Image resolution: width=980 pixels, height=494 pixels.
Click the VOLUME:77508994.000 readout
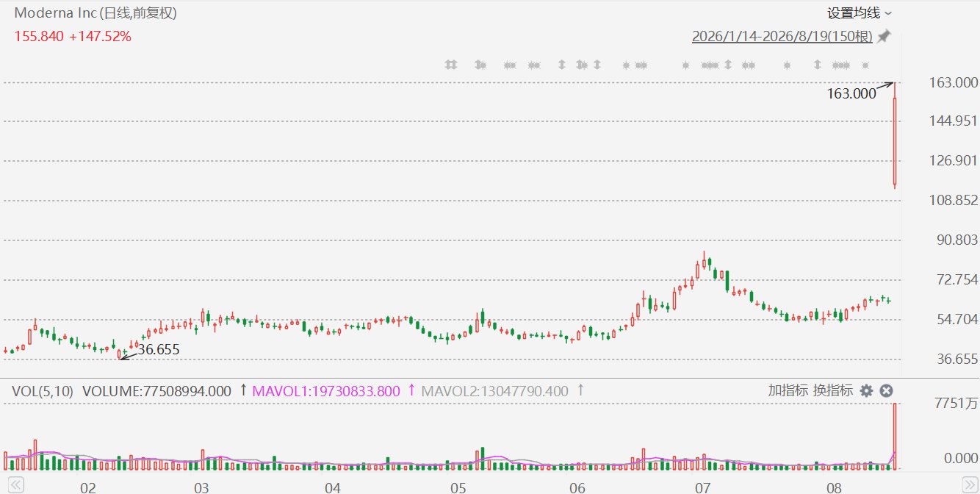(156, 391)
